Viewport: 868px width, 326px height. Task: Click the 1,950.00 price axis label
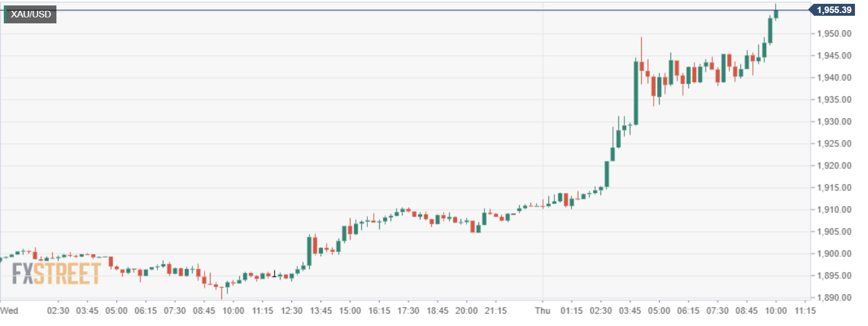click(x=834, y=34)
